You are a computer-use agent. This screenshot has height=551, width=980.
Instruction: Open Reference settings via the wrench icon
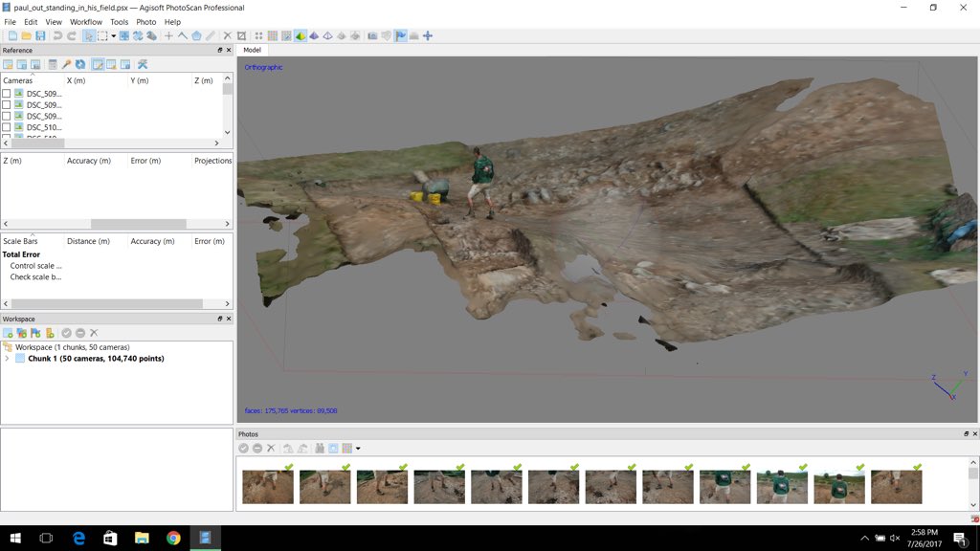click(x=143, y=64)
